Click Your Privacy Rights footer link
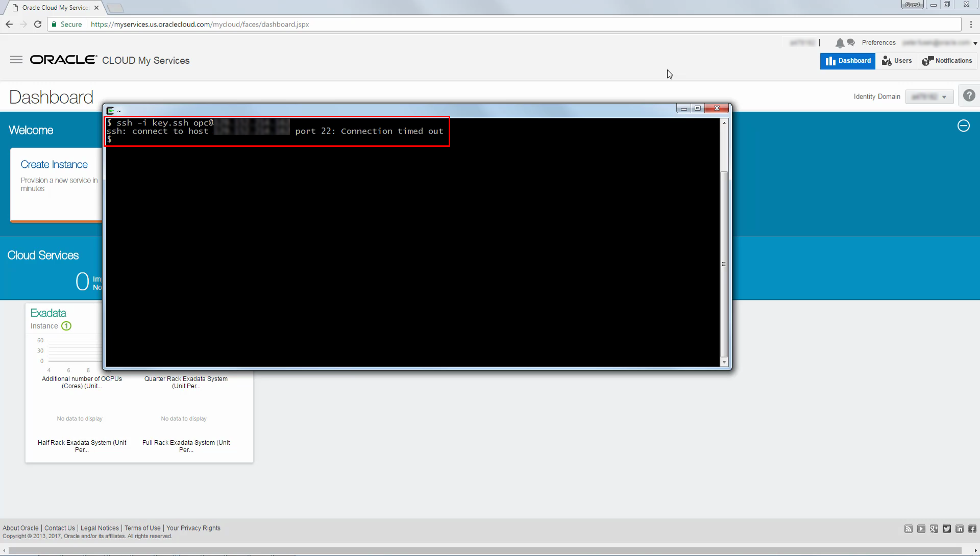This screenshot has height=556, width=980. [193, 528]
